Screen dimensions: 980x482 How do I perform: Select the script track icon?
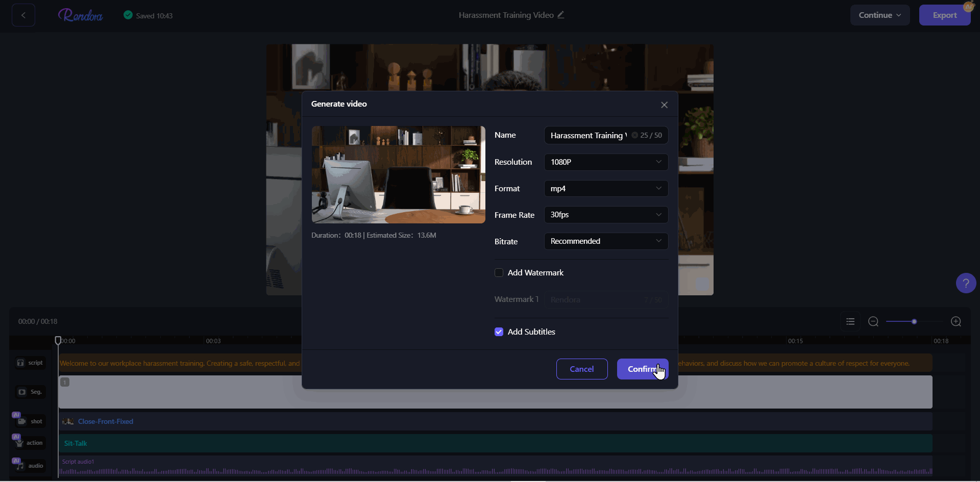tap(21, 363)
